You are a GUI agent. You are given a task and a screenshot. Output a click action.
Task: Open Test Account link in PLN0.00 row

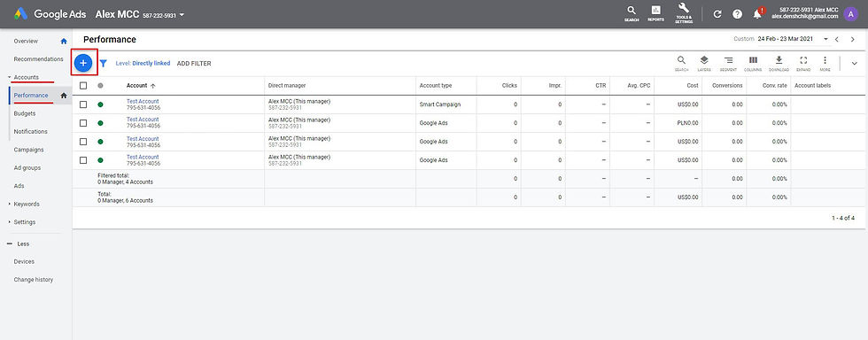(143, 120)
